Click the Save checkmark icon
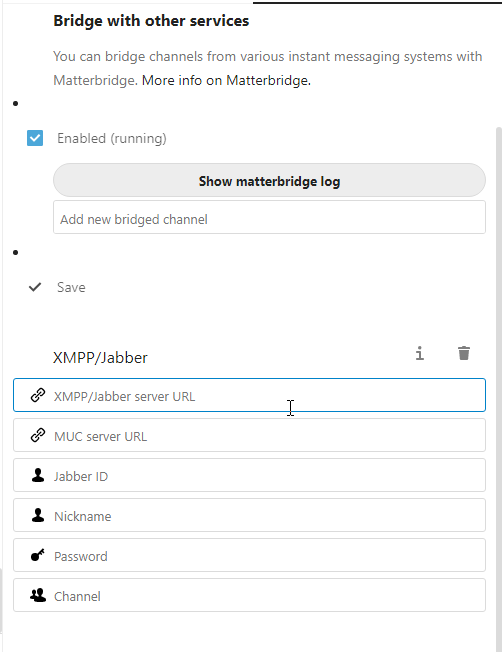This screenshot has width=502, height=652. (x=35, y=287)
